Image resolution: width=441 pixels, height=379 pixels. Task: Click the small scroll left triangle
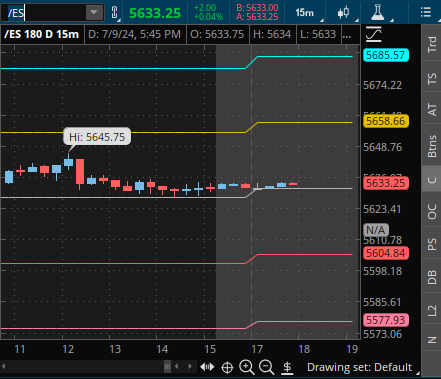177,367
